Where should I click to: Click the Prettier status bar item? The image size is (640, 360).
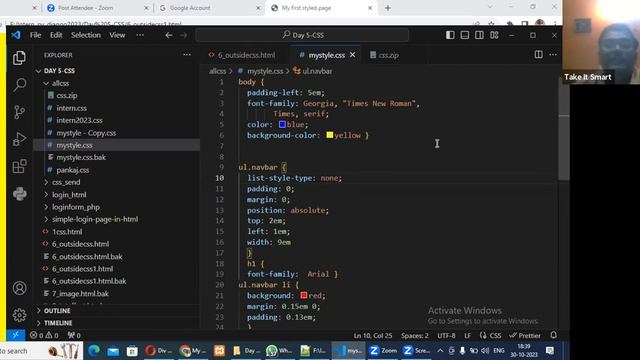525,336
